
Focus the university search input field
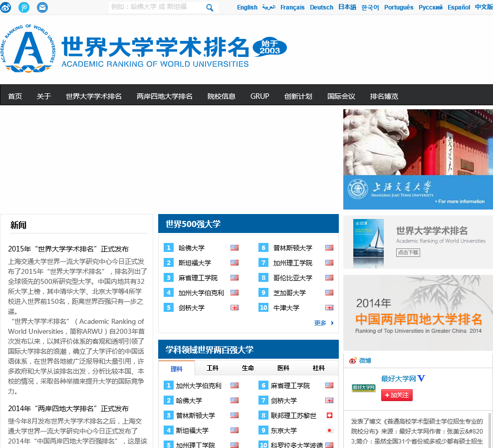click(x=157, y=7)
